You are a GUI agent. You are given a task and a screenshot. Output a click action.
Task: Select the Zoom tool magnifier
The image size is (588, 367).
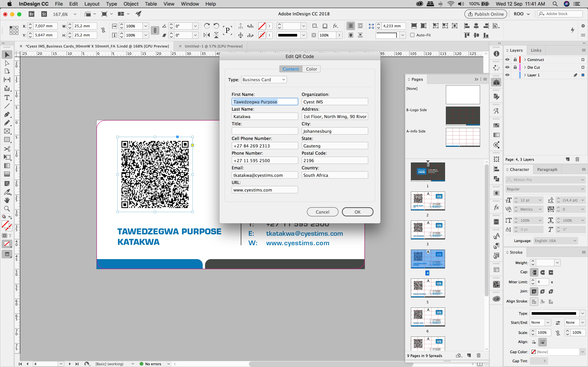(x=7, y=208)
